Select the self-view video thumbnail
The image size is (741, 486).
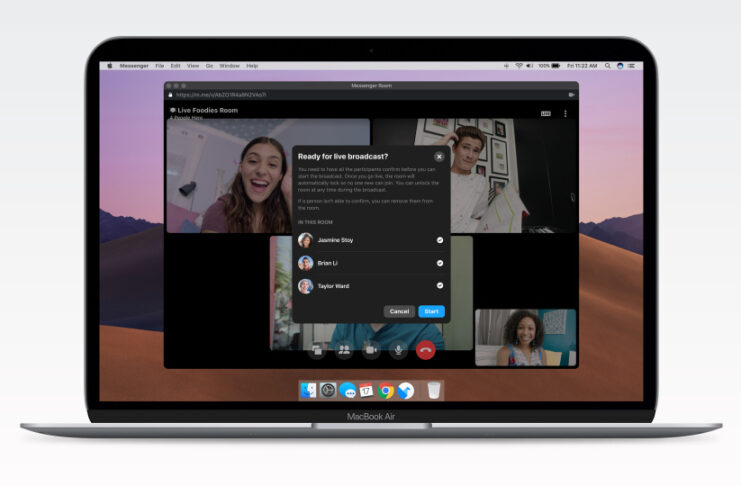tap(526, 338)
